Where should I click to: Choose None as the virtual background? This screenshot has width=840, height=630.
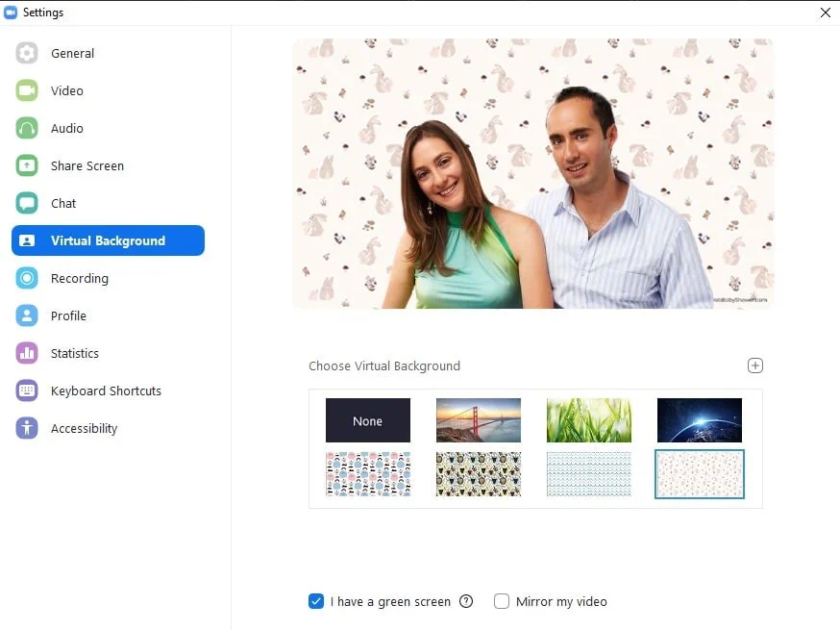(367, 420)
